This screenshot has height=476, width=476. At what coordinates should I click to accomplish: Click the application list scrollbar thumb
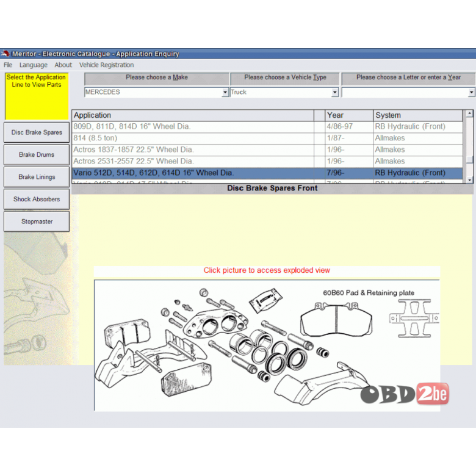point(469,159)
